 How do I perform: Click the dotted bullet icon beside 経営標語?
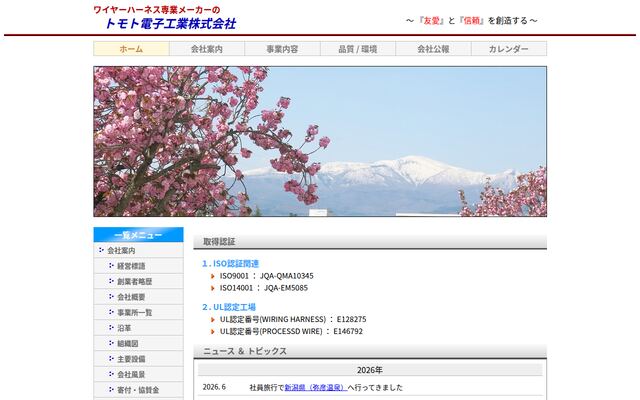click(111, 265)
